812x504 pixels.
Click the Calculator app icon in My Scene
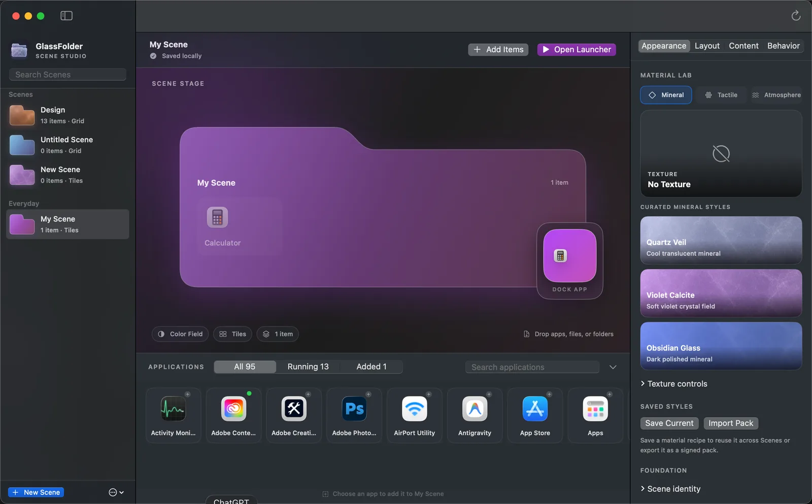pos(217,218)
